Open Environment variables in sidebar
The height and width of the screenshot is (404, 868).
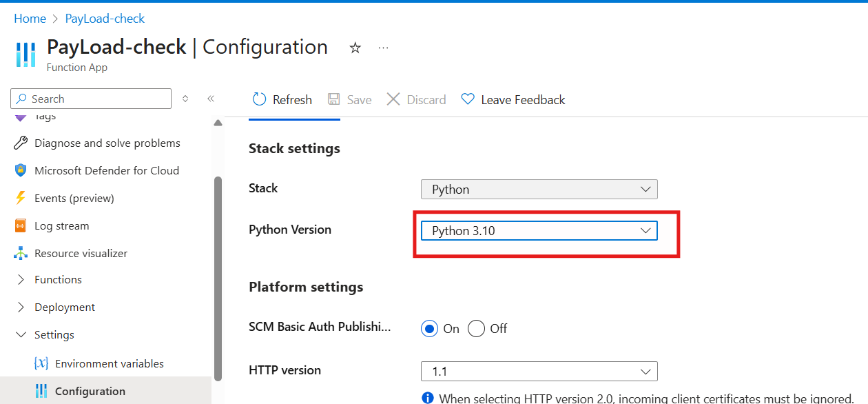109,364
